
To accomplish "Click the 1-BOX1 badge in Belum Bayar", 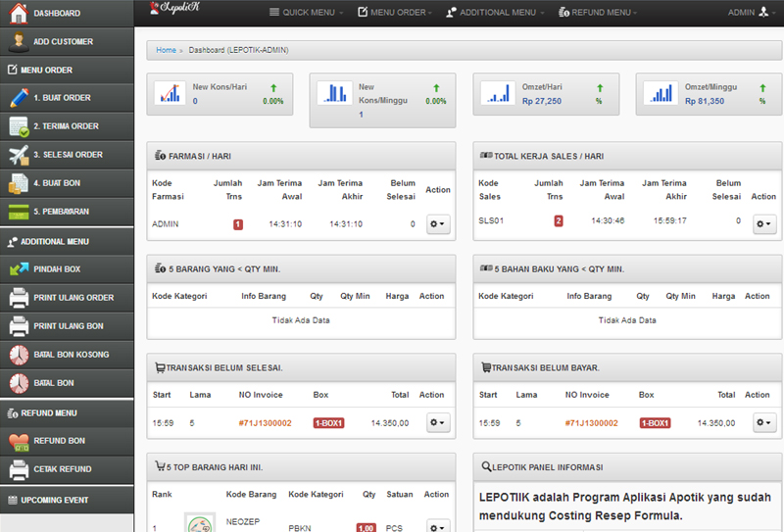I will point(655,423).
